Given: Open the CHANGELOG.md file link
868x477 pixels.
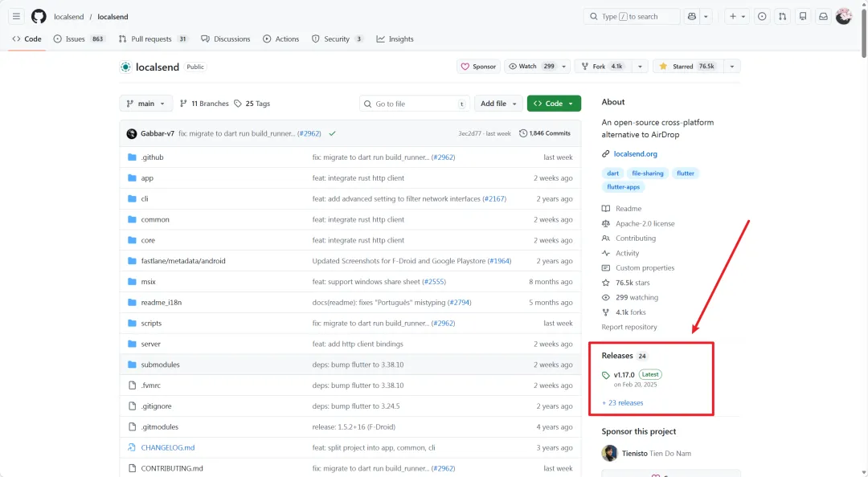Looking at the screenshot, I should (x=168, y=447).
